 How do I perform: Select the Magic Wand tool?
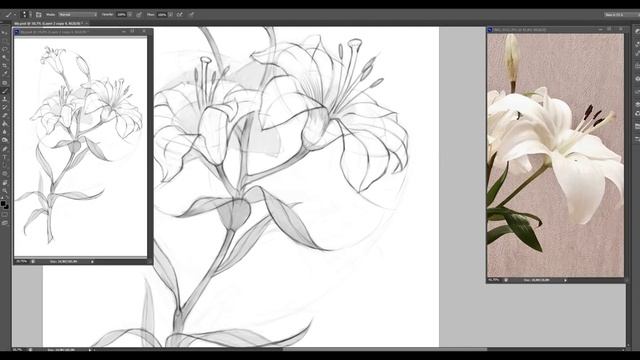click(4, 58)
